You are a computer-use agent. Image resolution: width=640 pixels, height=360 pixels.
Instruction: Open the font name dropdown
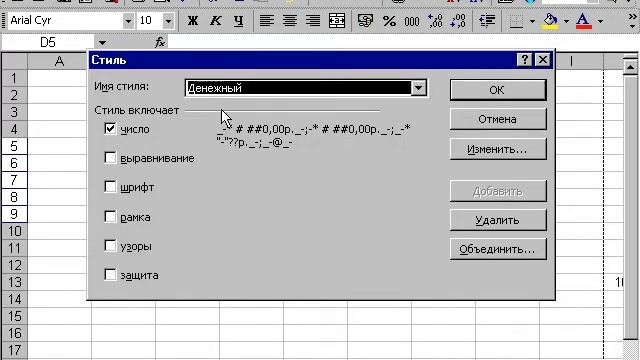(128, 20)
